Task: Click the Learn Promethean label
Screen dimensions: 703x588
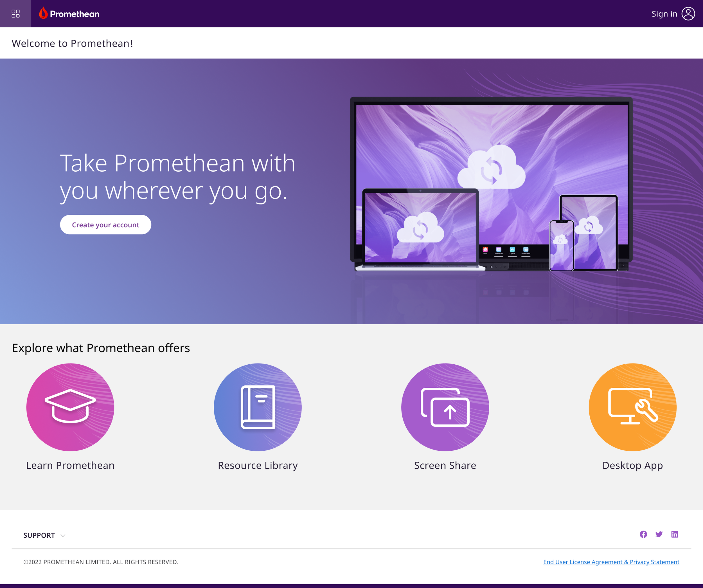Action: [70, 465]
